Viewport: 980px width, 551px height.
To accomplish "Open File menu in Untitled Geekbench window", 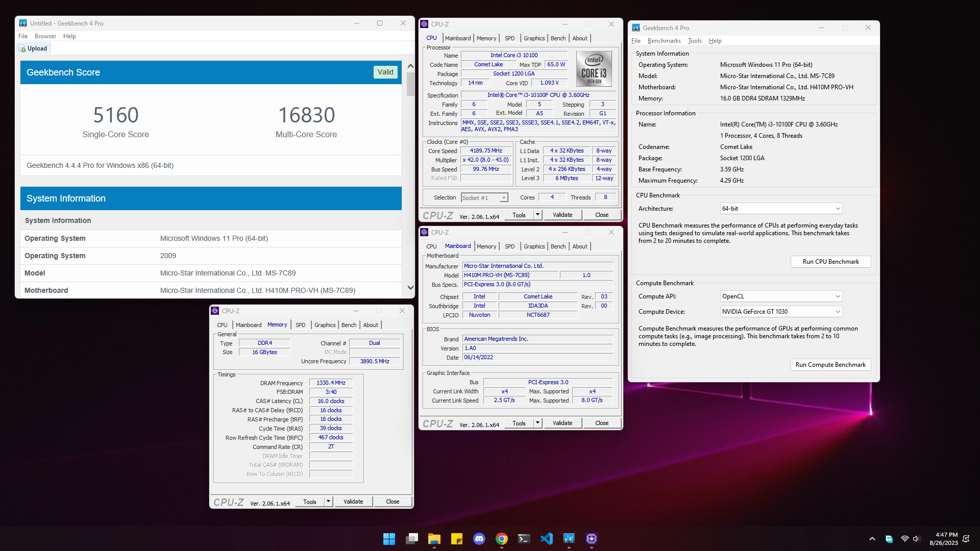I will (23, 36).
